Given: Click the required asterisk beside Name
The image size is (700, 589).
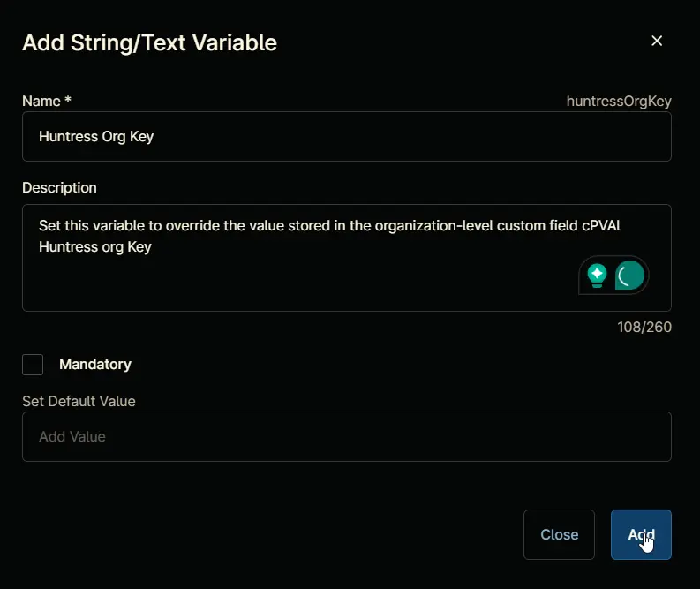Looking at the screenshot, I should coord(68,99).
